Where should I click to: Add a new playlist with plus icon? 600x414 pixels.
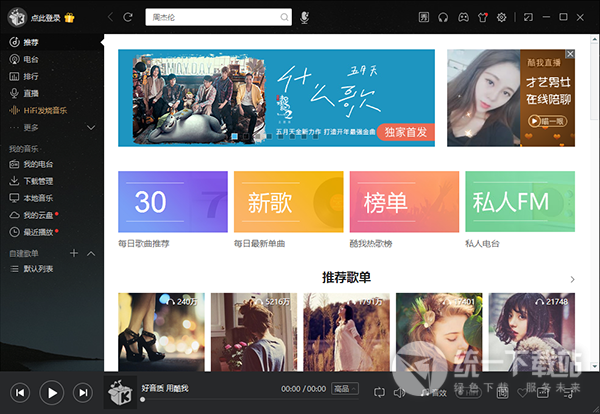74,253
